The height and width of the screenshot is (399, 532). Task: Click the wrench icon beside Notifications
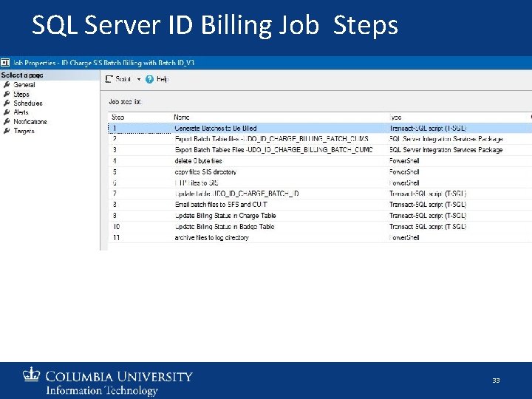click(7, 121)
